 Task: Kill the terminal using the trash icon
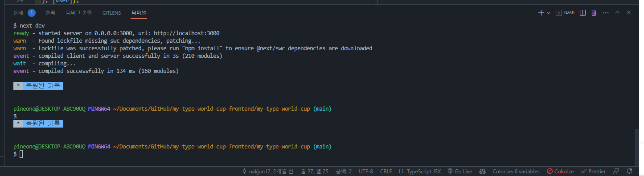pos(594,13)
